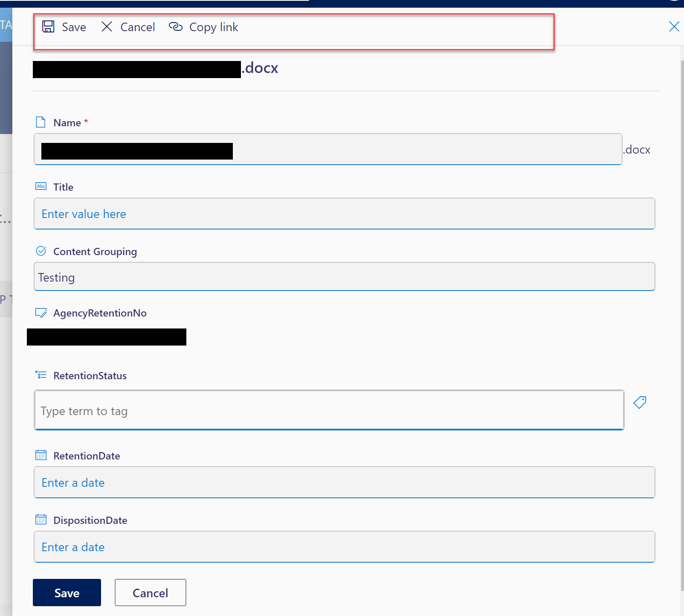Click the RetentionDate calendar icon

pos(41,455)
